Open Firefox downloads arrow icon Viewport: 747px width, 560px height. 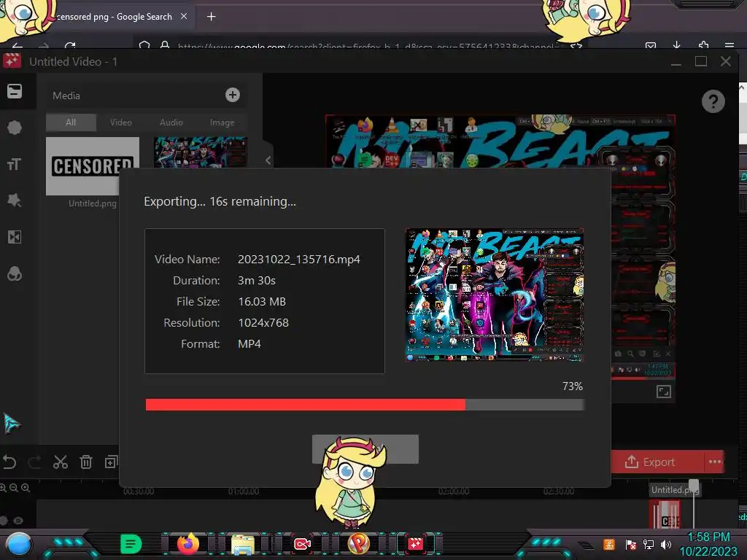pyautogui.click(x=676, y=45)
